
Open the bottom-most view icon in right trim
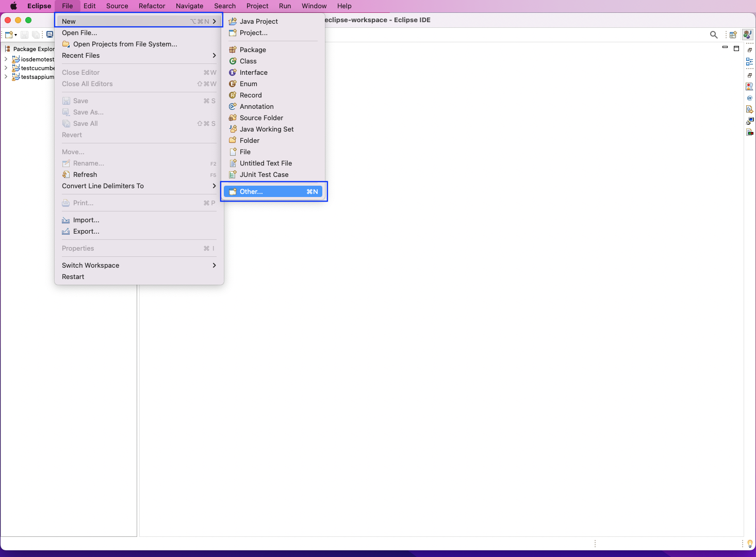pos(750,132)
